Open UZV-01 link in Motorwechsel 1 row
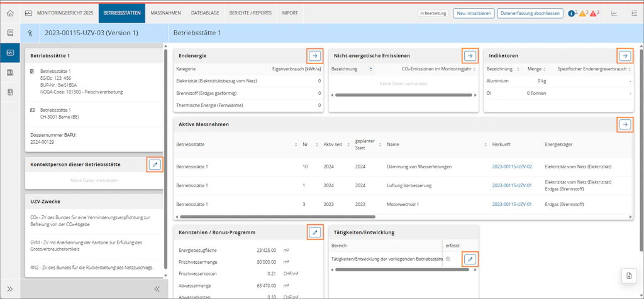644x299 pixels. [512, 204]
